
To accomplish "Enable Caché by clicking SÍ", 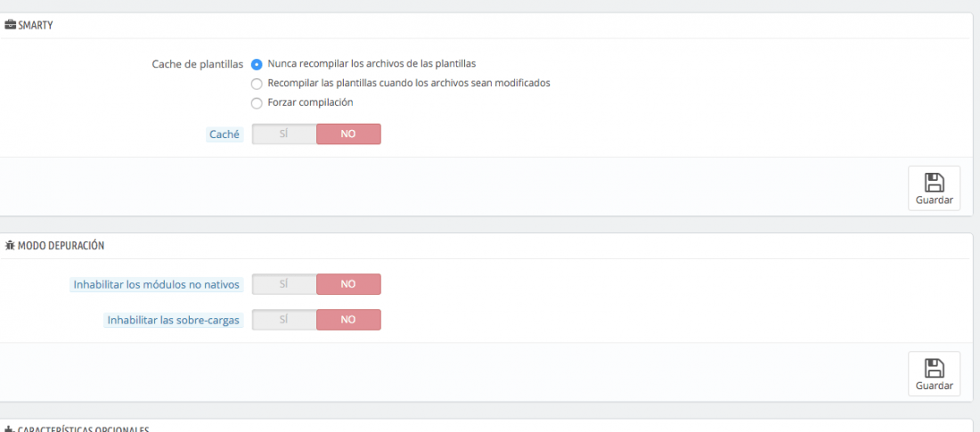I will 283,134.
